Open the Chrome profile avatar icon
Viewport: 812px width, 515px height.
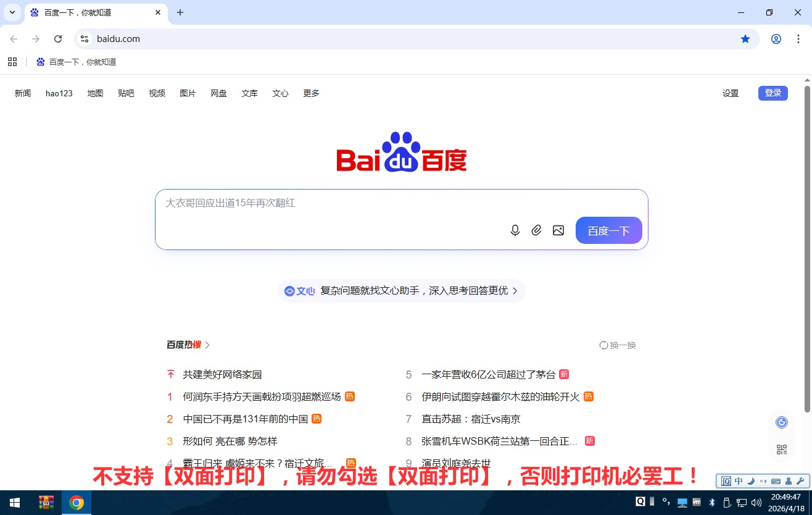click(x=776, y=39)
